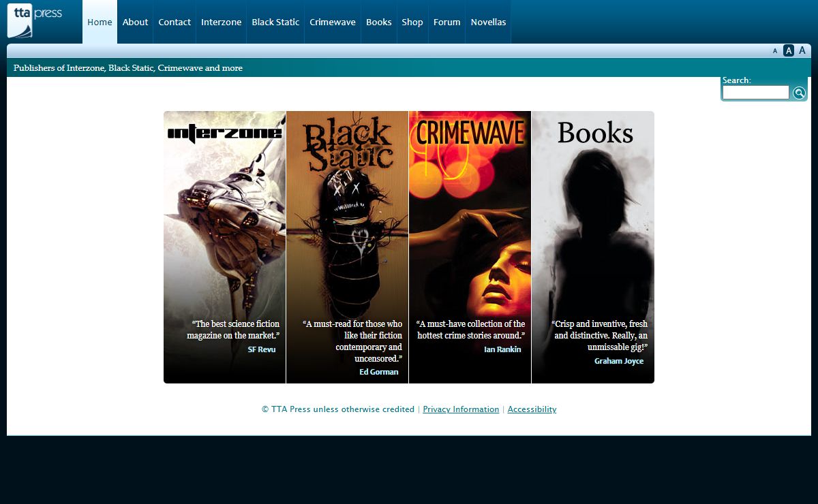Click the Graham Joyce attribution
This screenshot has height=504, width=818.
619,361
